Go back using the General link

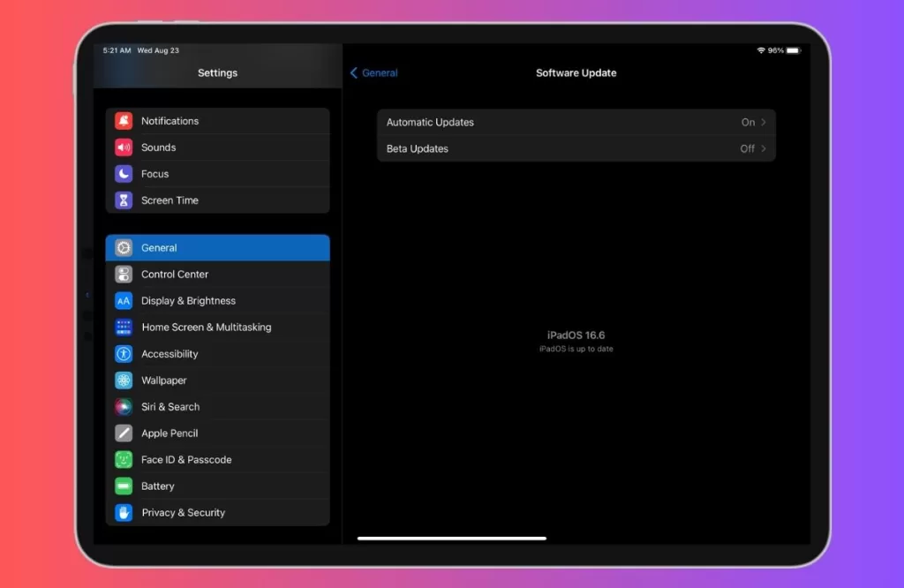pos(380,73)
